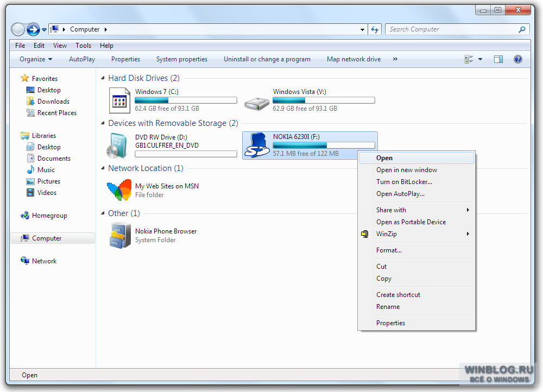
Task: Click the magnifier search icon
Action: click(522, 29)
